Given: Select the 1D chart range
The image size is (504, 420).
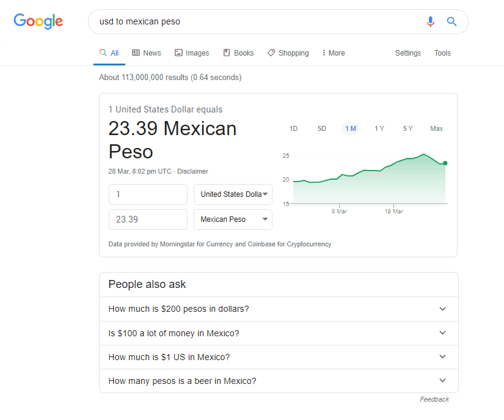Looking at the screenshot, I should [x=293, y=128].
